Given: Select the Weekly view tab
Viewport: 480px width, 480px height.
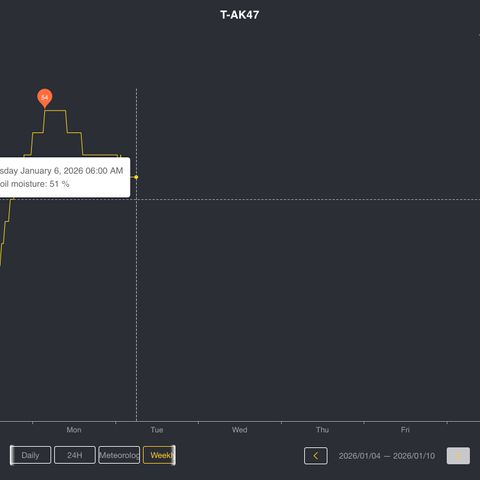Looking at the screenshot, I should click(x=159, y=455).
